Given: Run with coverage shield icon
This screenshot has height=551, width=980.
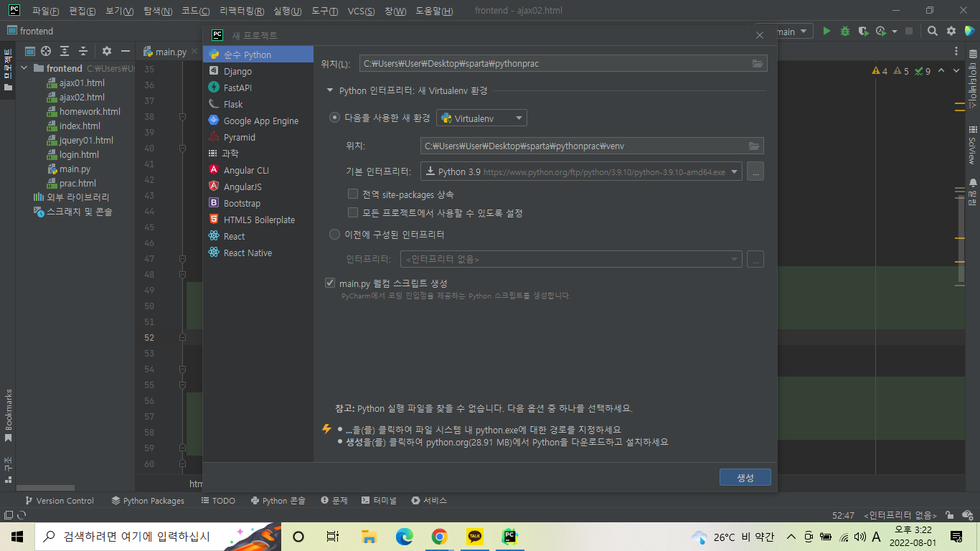Looking at the screenshot, I should coord(863,31).
